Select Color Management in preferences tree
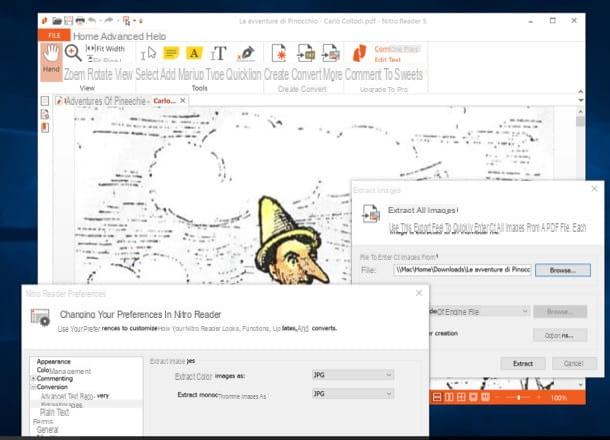 point(64,371)
